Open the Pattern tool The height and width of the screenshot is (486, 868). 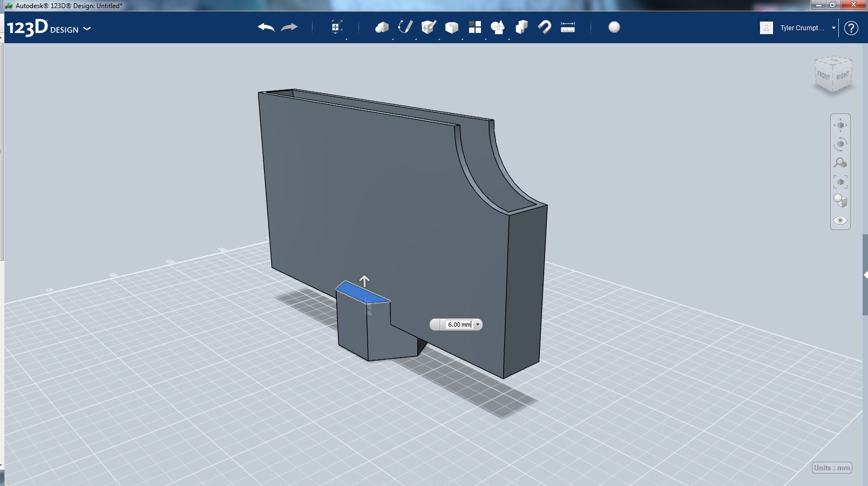point(475,27)
